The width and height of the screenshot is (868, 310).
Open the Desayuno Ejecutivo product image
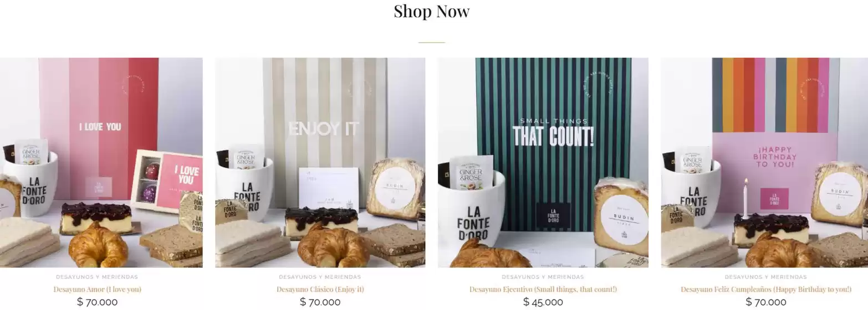coord(543,163)
